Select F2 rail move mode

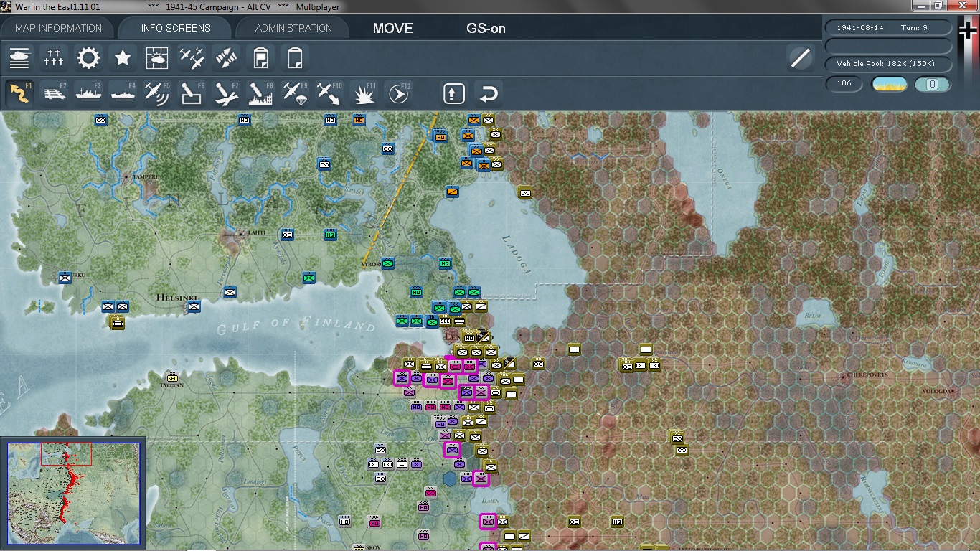pyautogui.click(x=54, y=93)
